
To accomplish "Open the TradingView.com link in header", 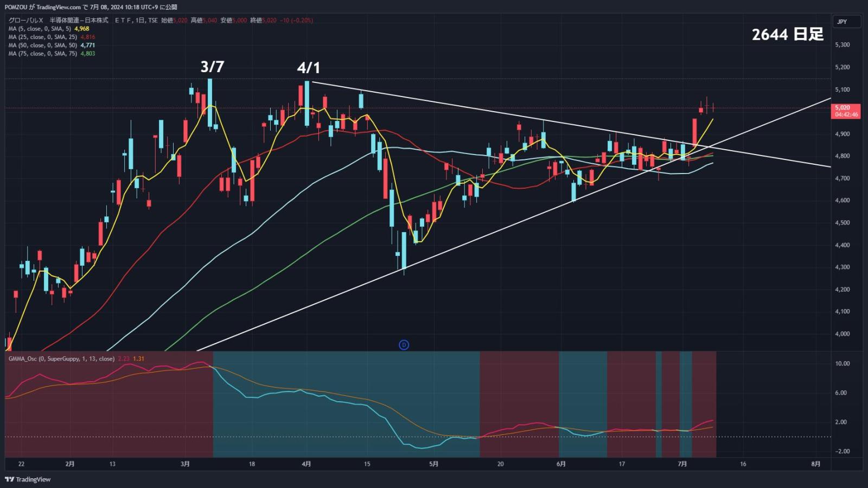I will pos(59,7).
